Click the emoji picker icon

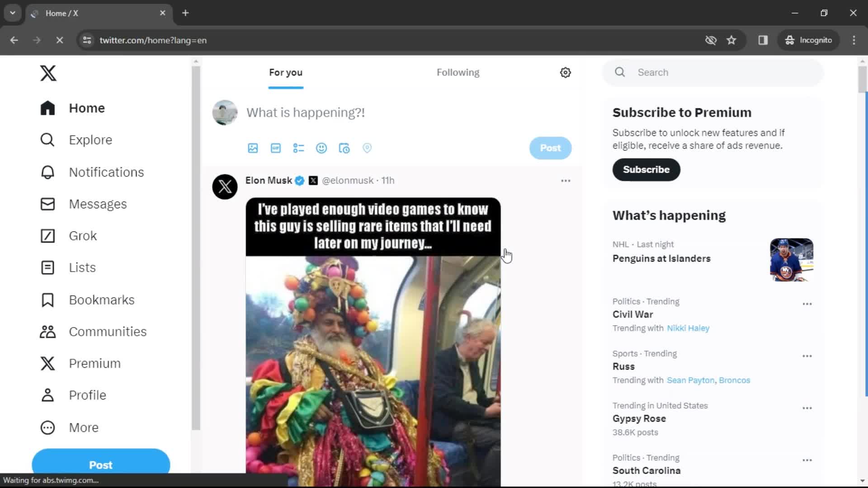point(322,148)
